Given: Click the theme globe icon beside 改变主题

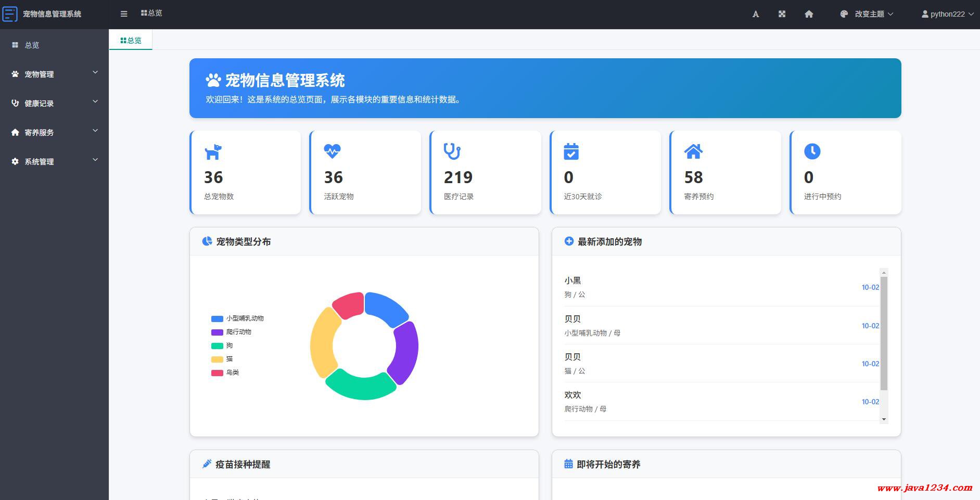Looking at the screenshot, I should (x=844, y=14).
